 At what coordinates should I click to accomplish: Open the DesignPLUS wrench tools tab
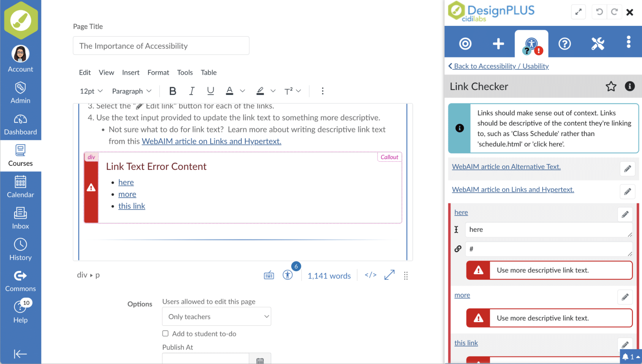point(597,44)
